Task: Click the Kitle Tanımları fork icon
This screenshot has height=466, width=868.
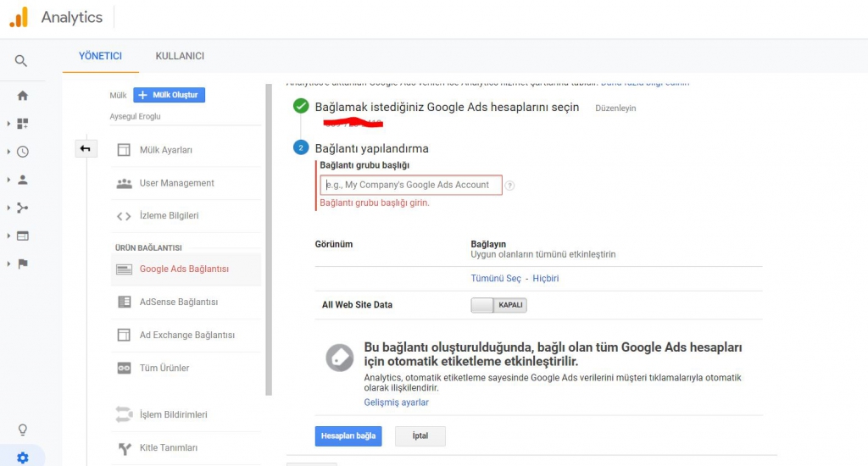Action: coord(125,448)
